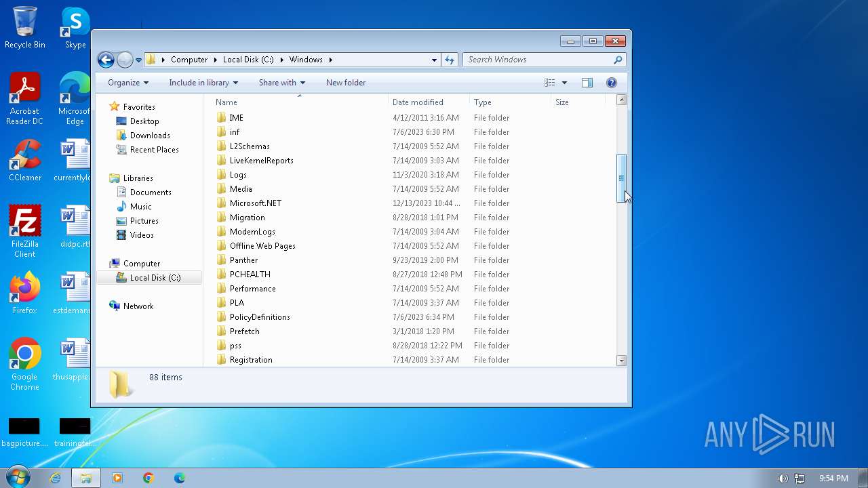Open the view options dropdown arrow

(564, 83)
